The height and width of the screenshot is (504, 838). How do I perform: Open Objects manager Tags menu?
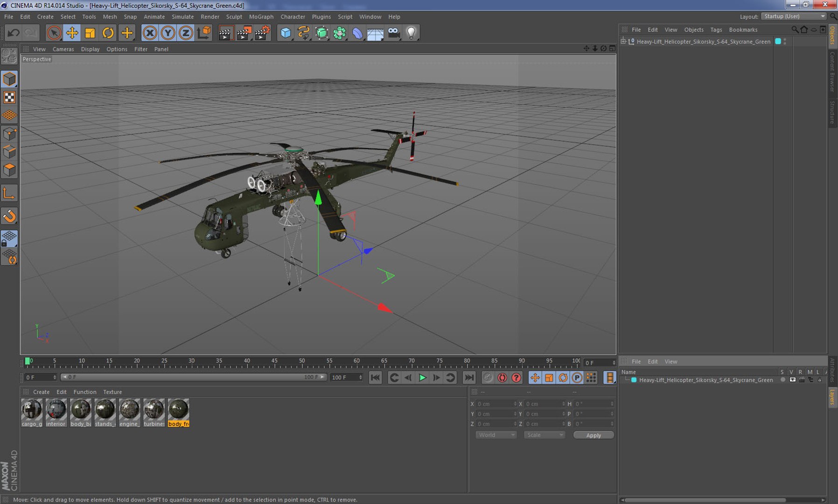(716, 29)
